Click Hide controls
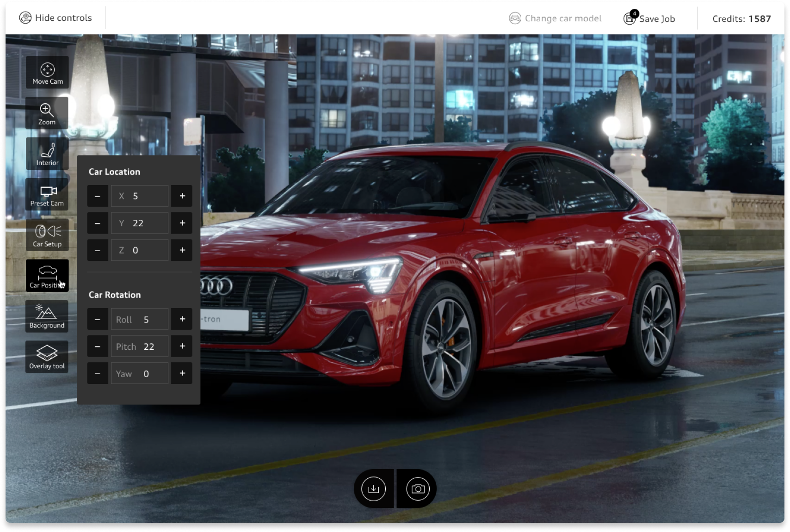Screen dimensions: 790x532 (56, 18)
